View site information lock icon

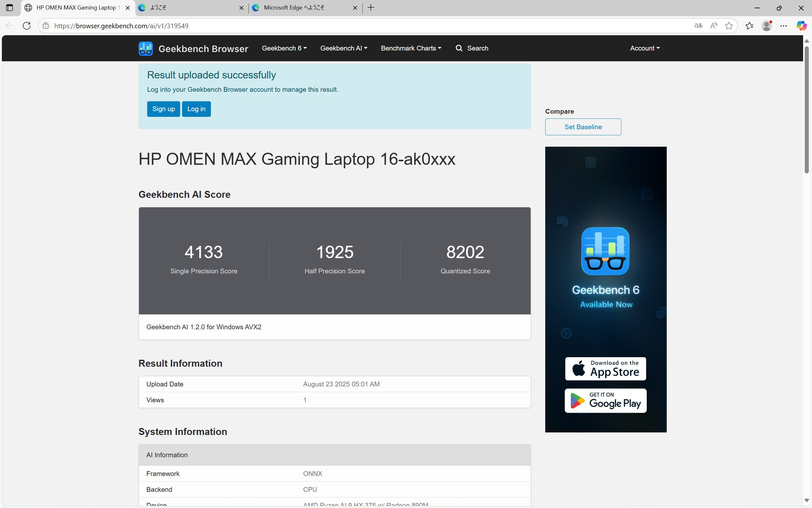tap(46, 25)
